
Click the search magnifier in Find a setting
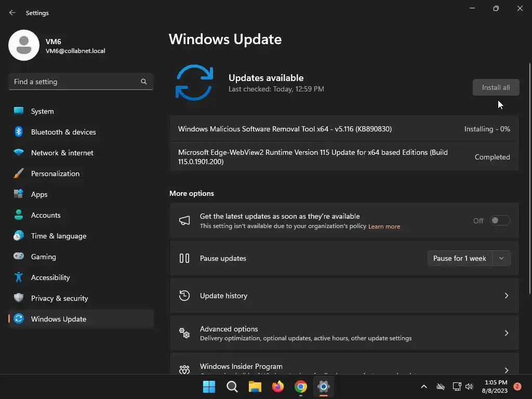[x=144, y=82]
